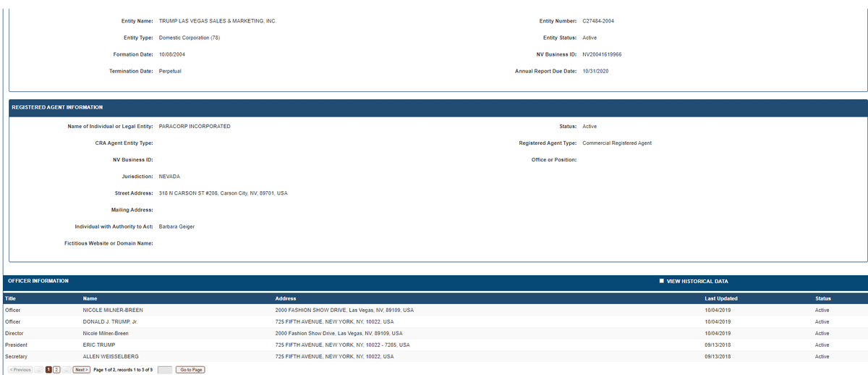Viewport: 868px width, 375px height.
Task: Click the Director title cell
Action: [14, 333]
